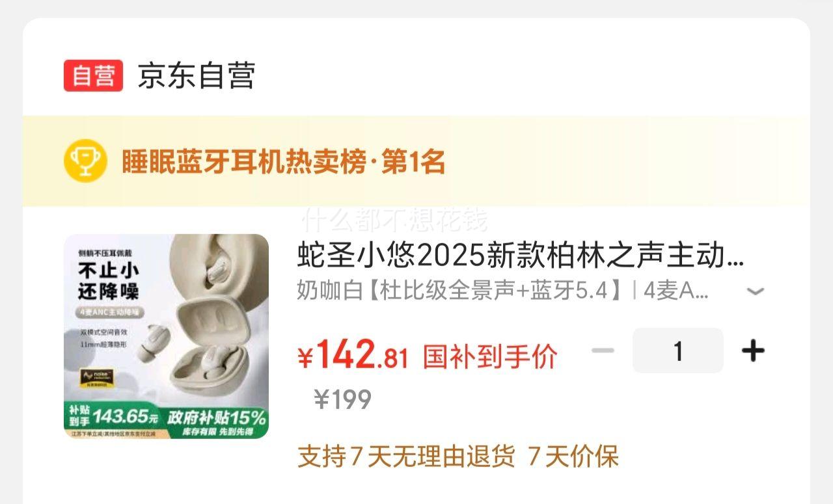833x504 pixels.
Task: Tap the gold trophy ranking icon
Action: click(x=85, y=161)
